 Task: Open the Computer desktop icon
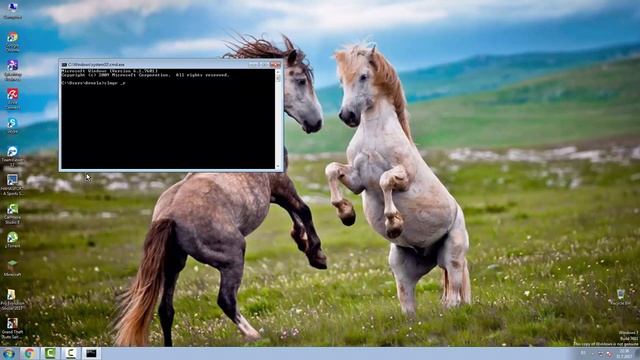click(13, 10)
